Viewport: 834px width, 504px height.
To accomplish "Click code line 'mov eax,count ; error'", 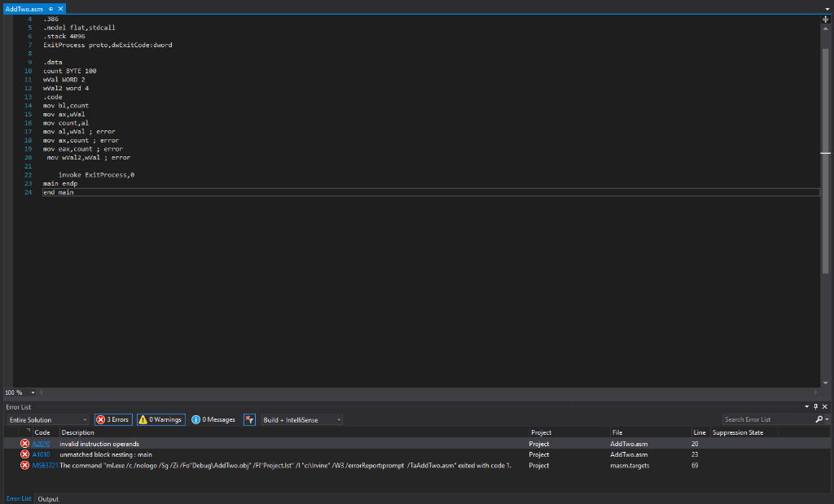I will (x=83, y=149).
